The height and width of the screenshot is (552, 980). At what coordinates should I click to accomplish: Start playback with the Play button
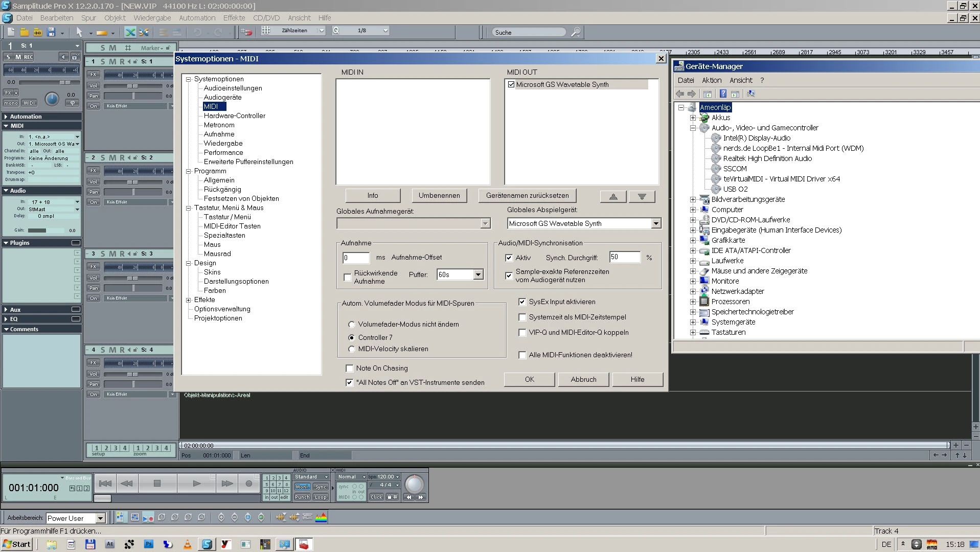point(197,484)
